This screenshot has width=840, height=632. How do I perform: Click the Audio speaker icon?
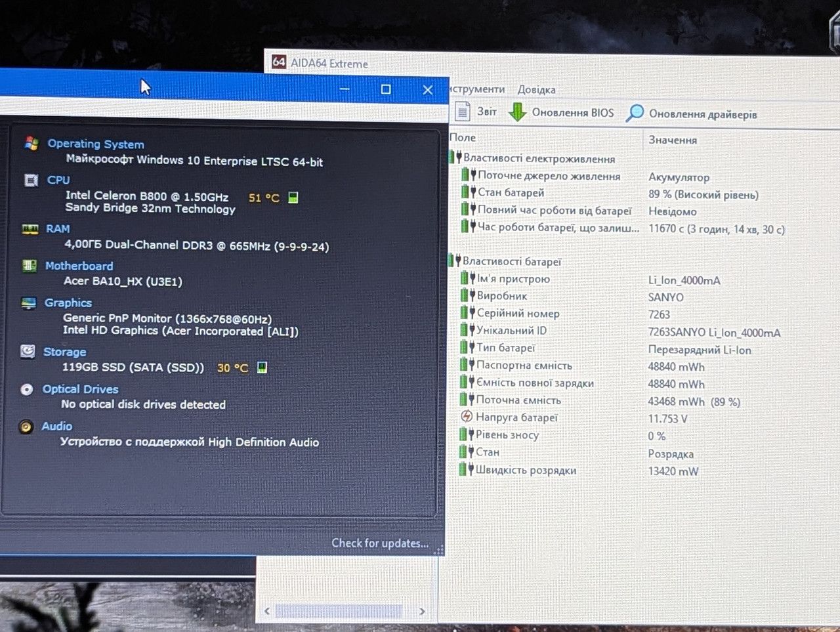pyautogui.click(x=26, y=427)
